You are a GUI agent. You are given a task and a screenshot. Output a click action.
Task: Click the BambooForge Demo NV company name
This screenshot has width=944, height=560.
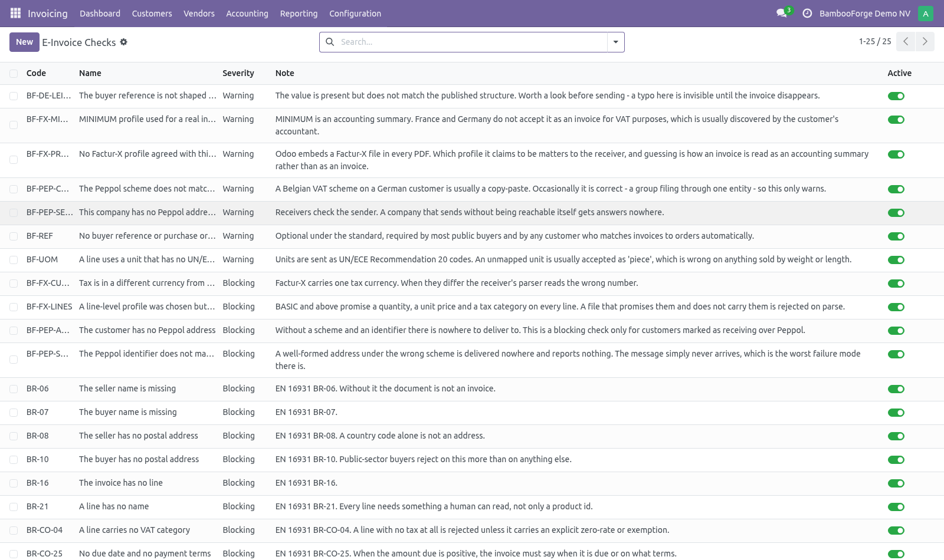[x=864, y=13]
